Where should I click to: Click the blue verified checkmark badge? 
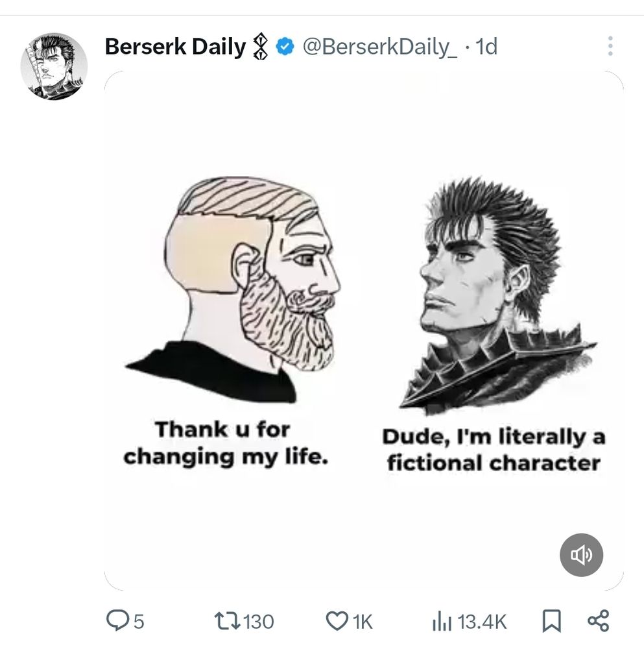(285, 47)
